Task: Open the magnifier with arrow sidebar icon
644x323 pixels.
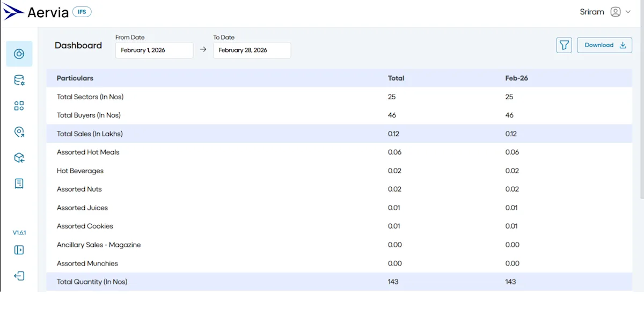Action: 19,132
